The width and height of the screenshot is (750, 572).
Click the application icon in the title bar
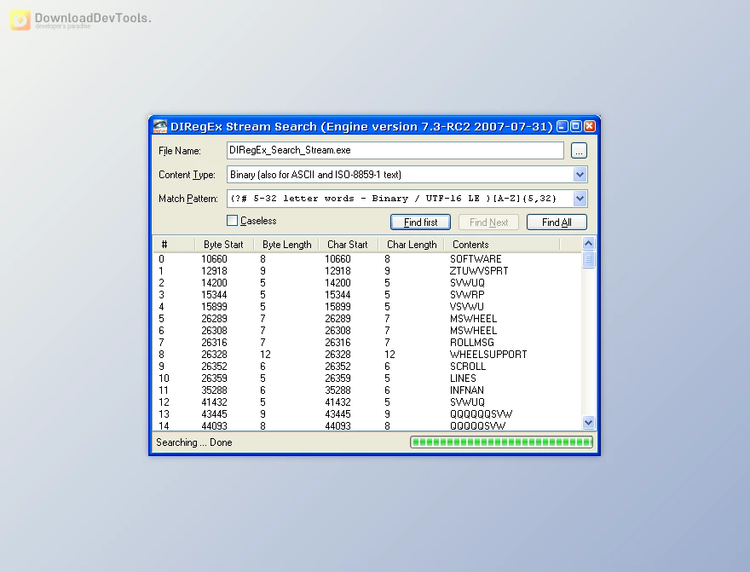pyautogui.click(x=160, y=126)
